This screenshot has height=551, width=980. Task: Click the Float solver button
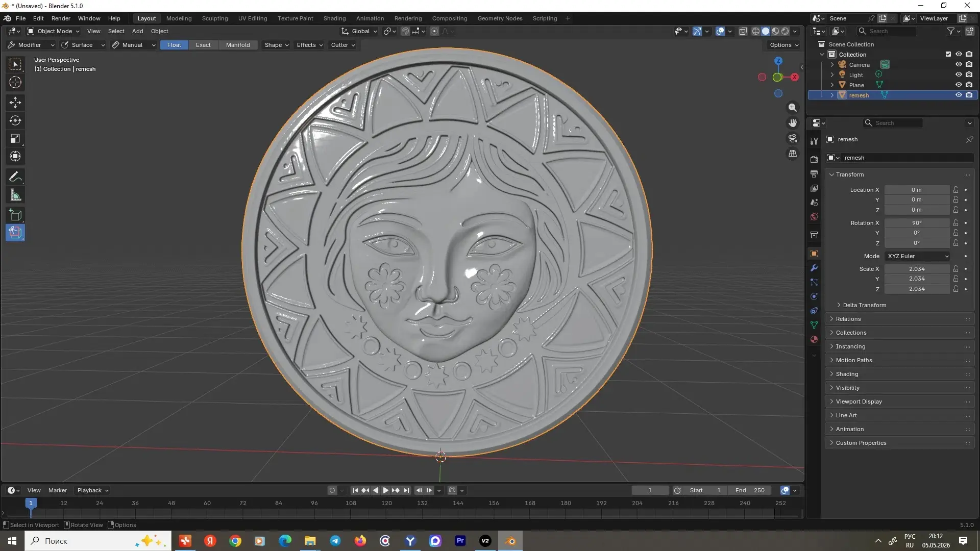174,45
